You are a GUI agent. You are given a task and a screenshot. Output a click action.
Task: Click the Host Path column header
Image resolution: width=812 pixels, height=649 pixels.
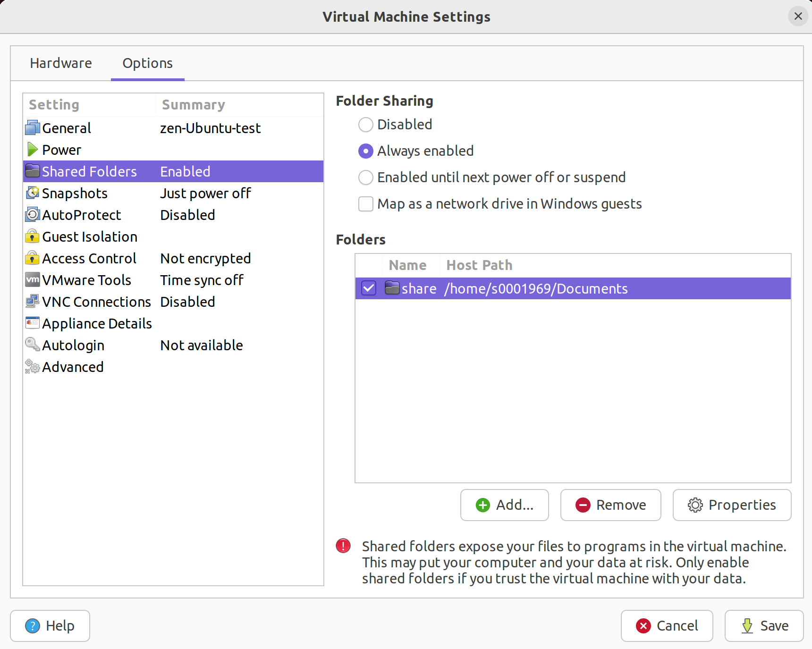coord(480,265)
